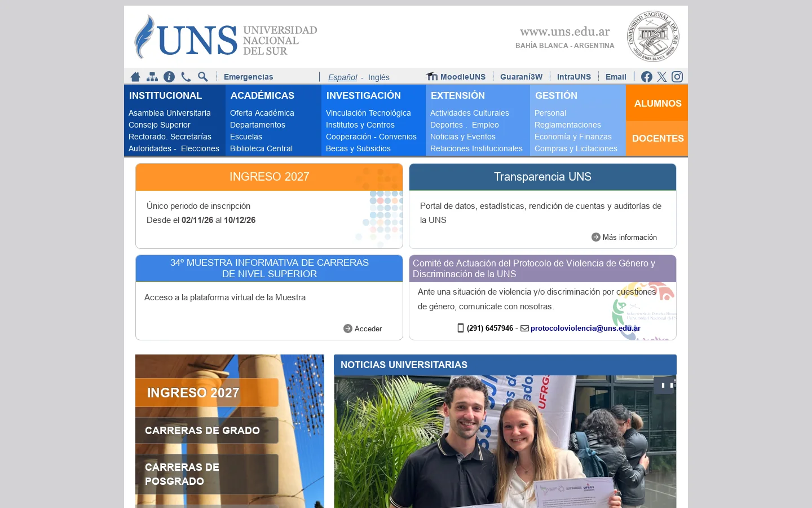
Task: Open the INVESTIGACIÓN menu
Action: (364, 95)
